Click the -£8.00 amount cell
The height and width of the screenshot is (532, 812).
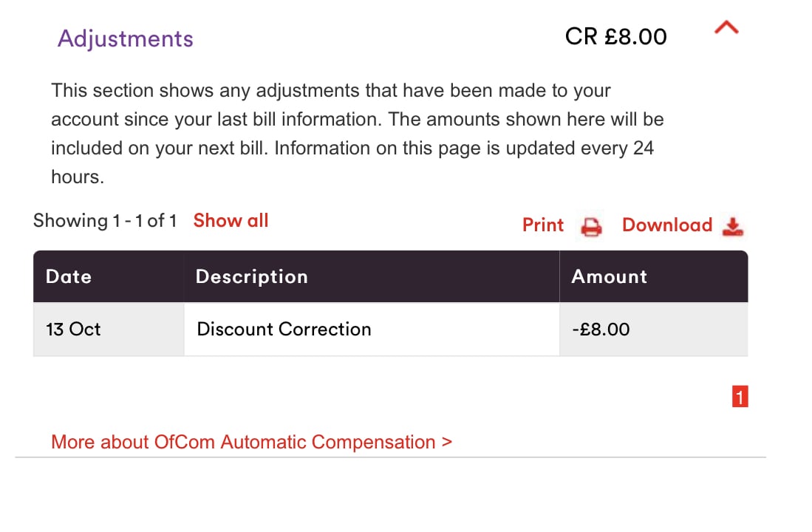coord(654,329)
